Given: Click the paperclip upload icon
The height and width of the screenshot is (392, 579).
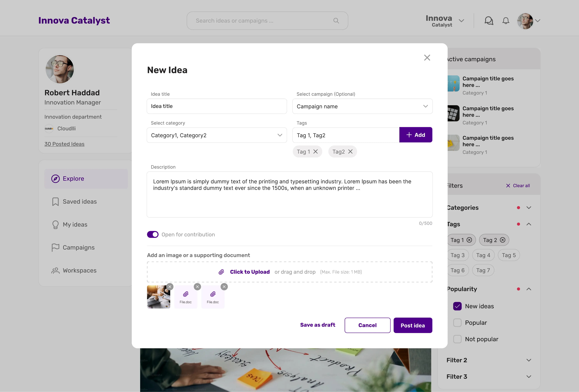Looking at the screenshot, I should point(221,272).
